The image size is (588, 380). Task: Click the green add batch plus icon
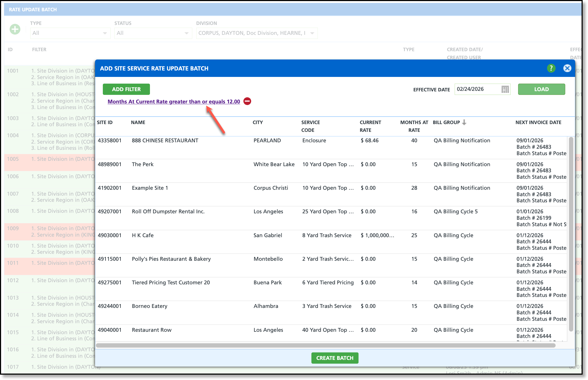tap(15, 29)
